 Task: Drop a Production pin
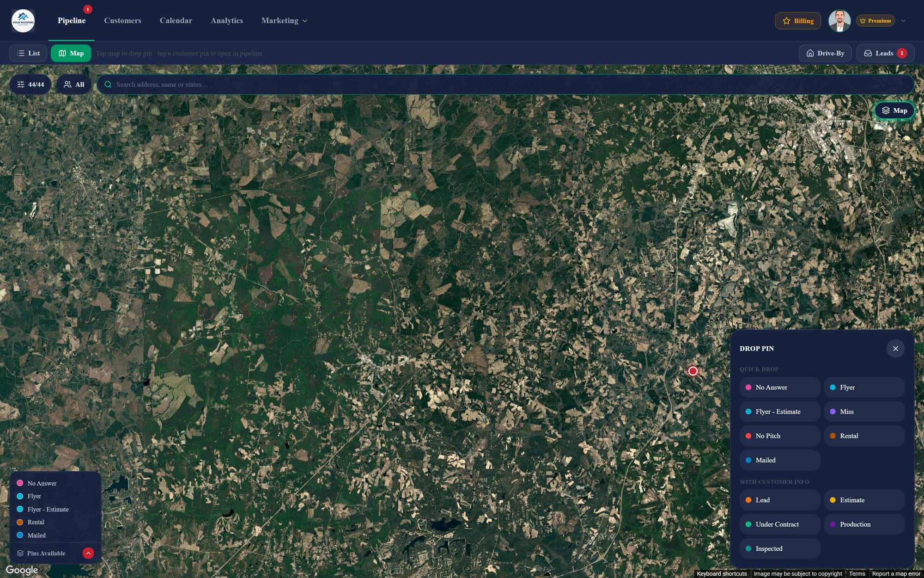tap(864, 524)
